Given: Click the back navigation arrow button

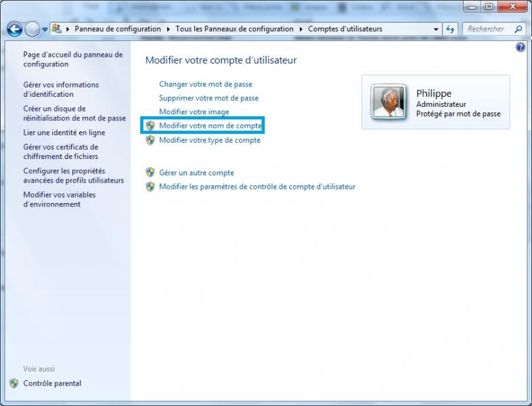Looking at the screenshot, I should coord(15,29).
